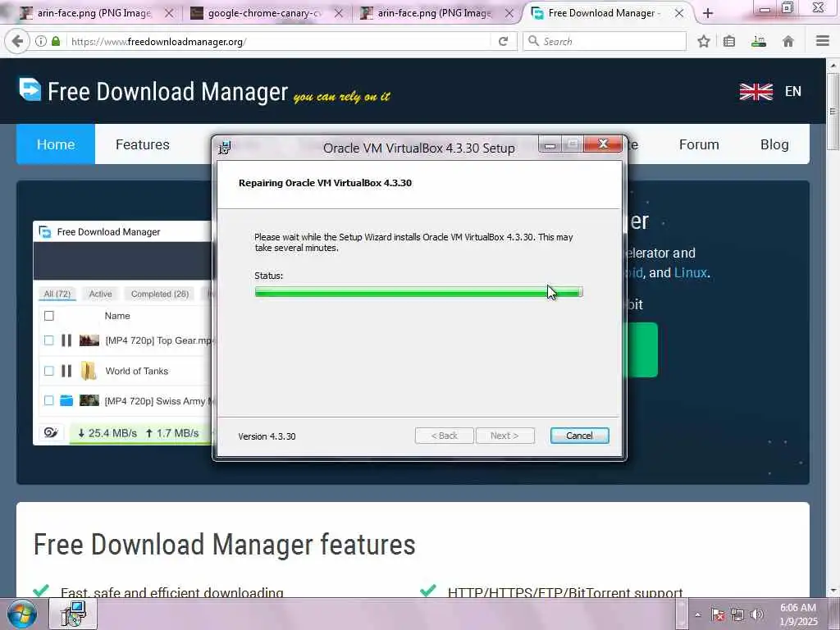Click the snail speed-limit icon
Screen dimensions: 840x630
(51, 432)
